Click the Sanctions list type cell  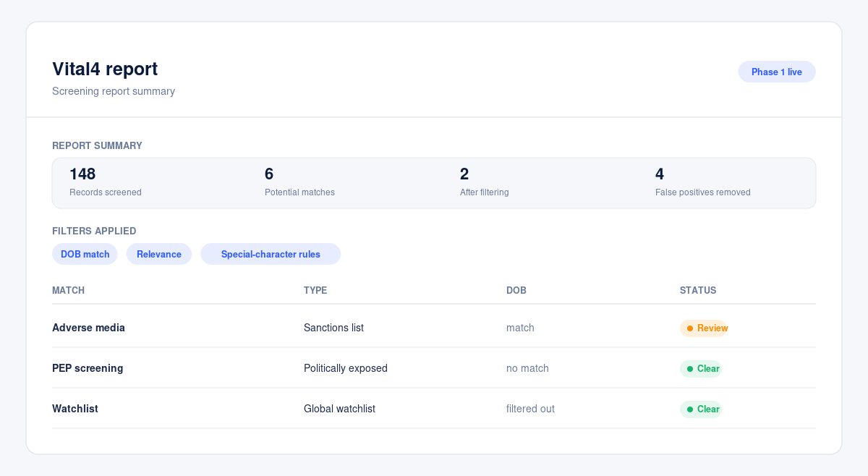click(x=333, y=328)
